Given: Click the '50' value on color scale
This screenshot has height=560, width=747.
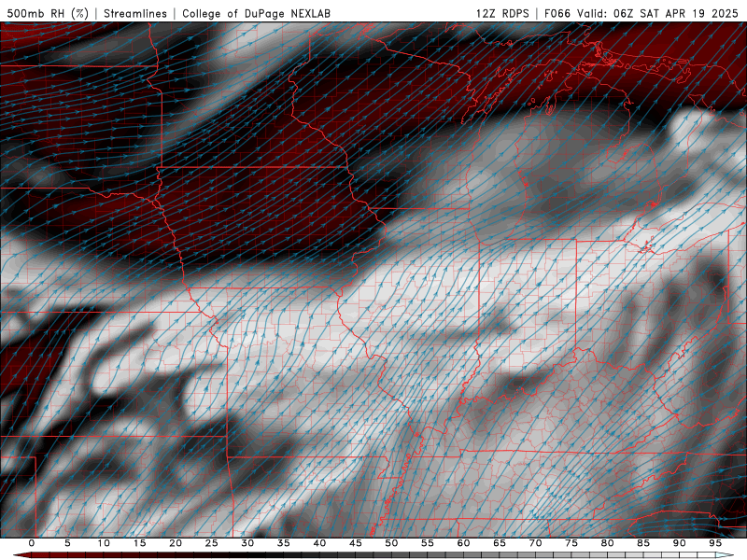Looking at the screenshot, I should [x=391, y=543].
